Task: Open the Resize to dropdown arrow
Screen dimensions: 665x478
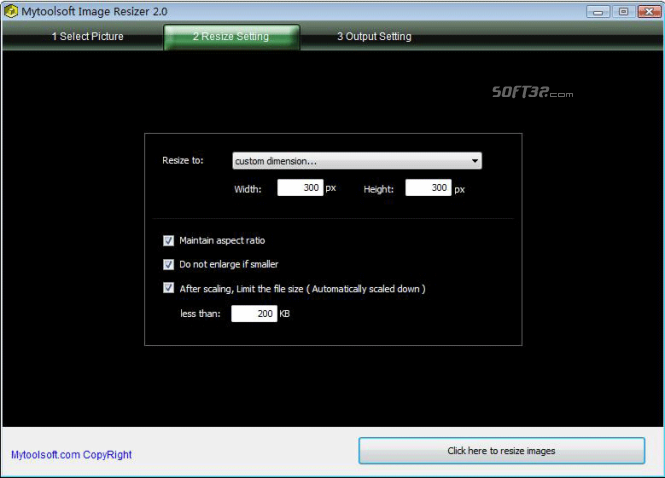Action: click(475, 161)
